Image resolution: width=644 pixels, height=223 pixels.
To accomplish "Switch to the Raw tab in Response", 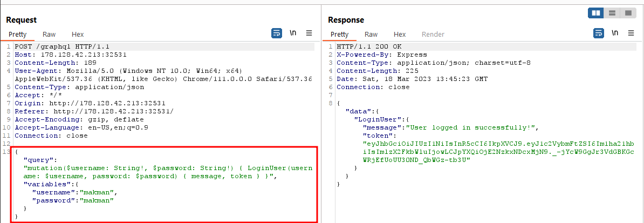I will (371, 34).
